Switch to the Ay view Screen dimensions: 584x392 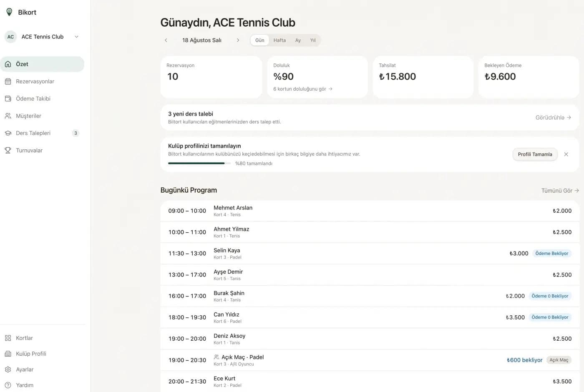click(x=298, y=40)
